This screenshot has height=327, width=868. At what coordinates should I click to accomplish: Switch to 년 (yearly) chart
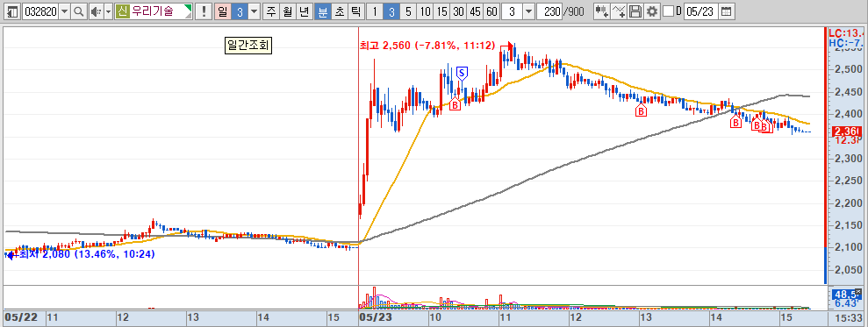point(304,11)
